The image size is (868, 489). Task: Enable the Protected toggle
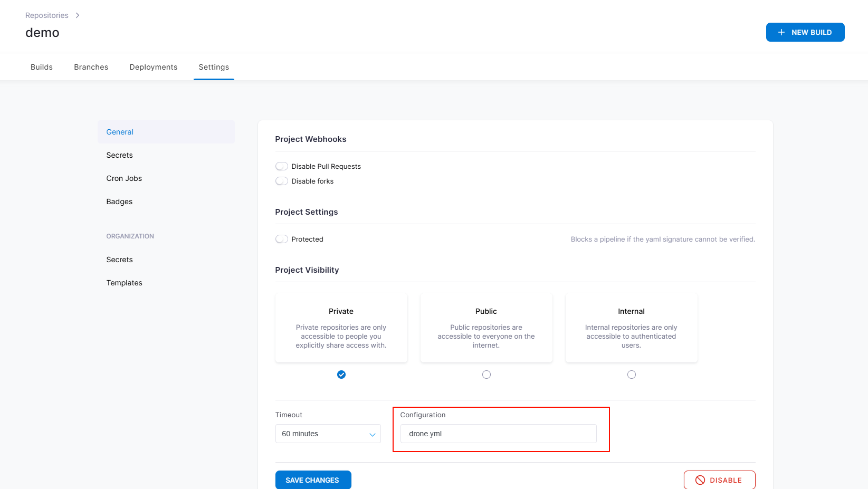(282, 239)
